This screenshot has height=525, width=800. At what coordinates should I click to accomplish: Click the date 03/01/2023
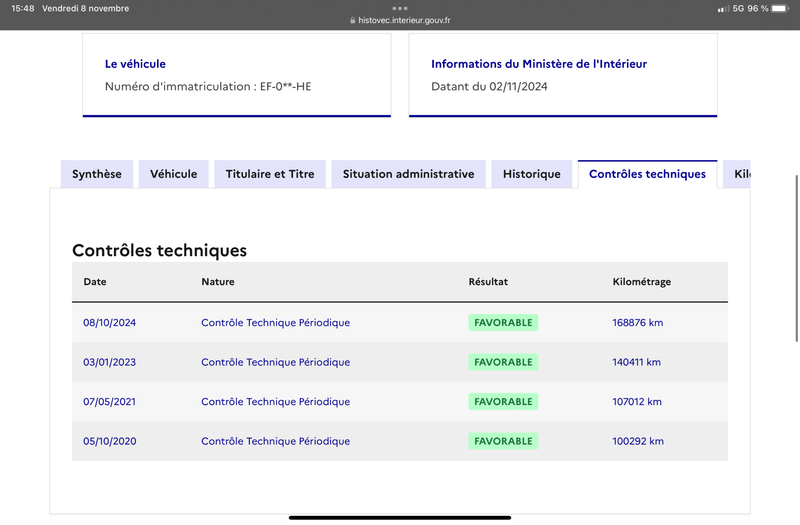pos(110,362)
